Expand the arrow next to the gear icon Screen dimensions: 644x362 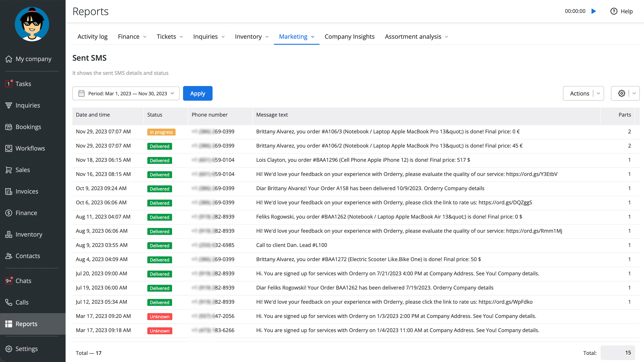tap(634, 93)
